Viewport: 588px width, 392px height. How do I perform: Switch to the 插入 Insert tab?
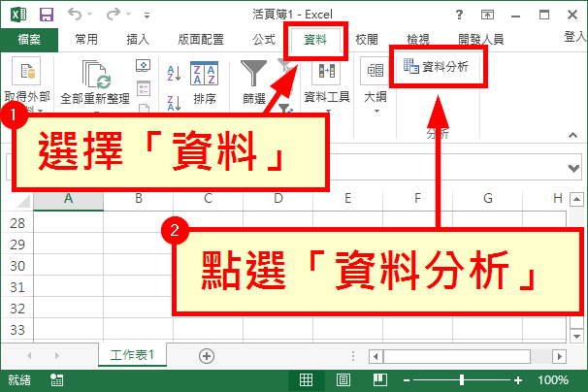138,40
